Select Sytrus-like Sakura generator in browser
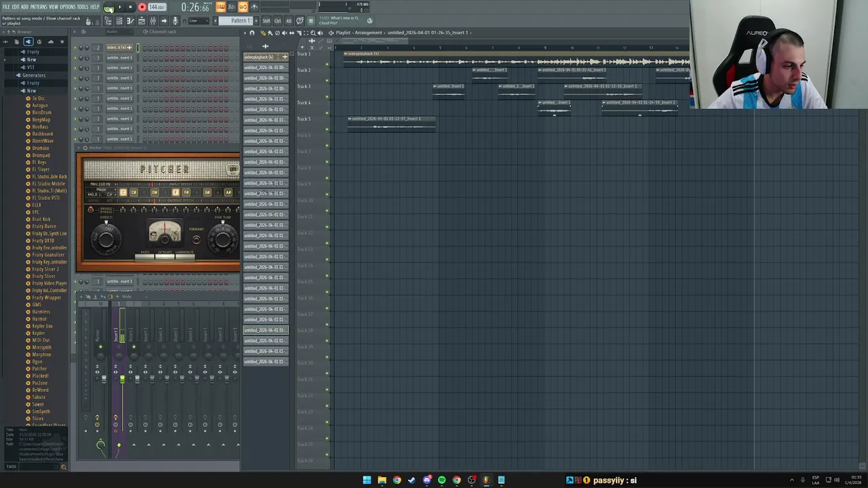Image resolution: width=868 pixels, height=488 pixels. coord(39,397)
